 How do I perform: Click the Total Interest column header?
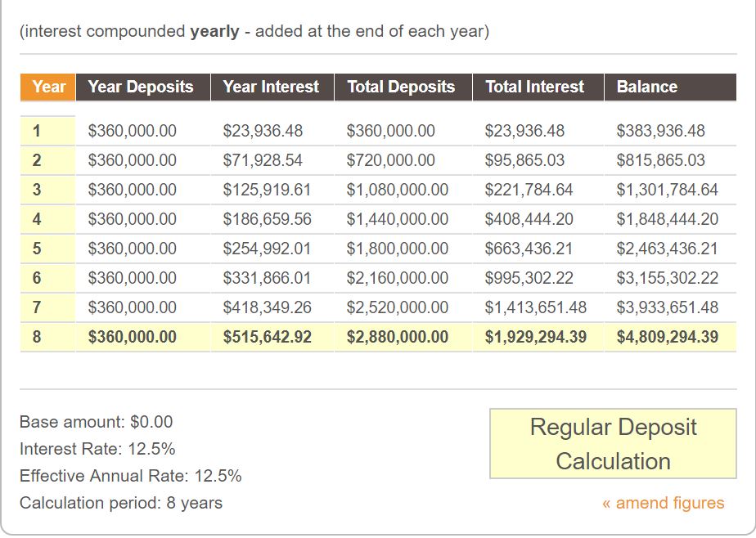pos(535,87)
